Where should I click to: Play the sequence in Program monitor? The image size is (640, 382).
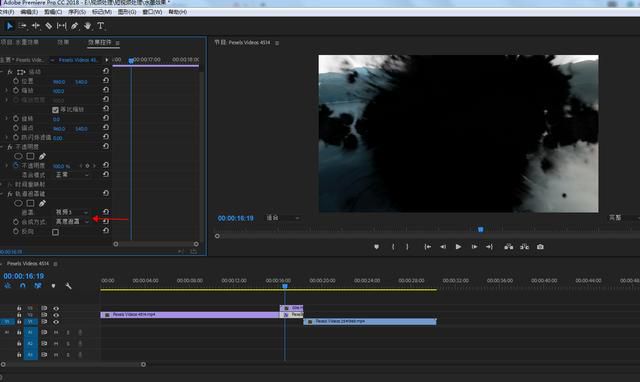point(458,247)
